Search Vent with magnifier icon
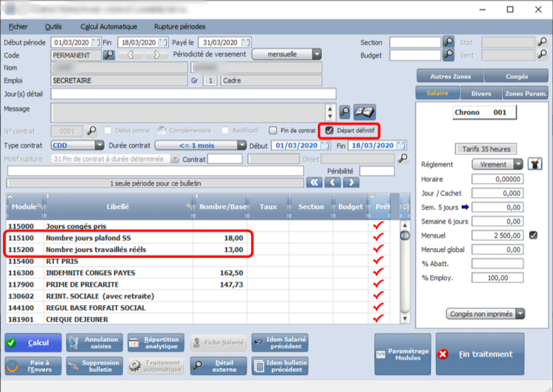The image size is (553, 392). [542, 55]
